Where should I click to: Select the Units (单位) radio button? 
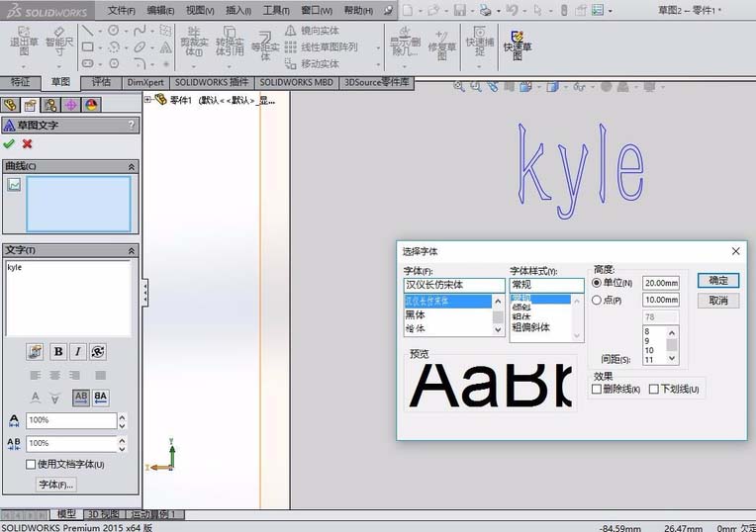pyautogui.click(x=597, y=283)
